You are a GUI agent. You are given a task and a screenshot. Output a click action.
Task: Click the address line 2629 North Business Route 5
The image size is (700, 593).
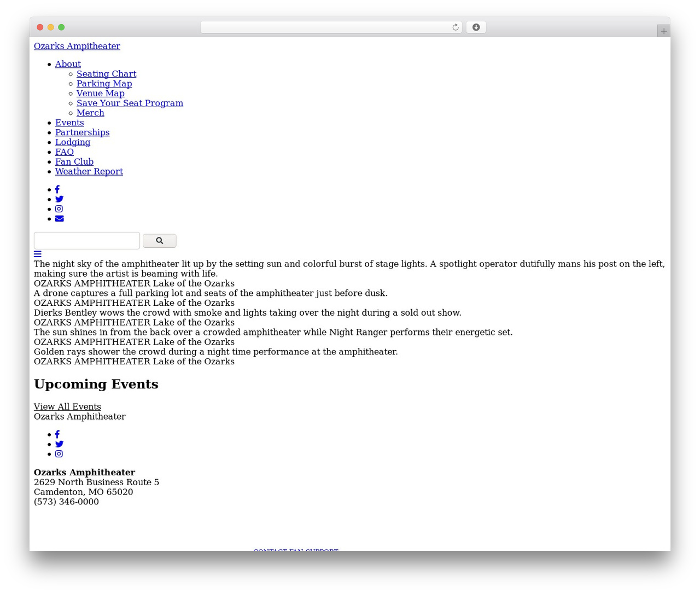[96, 482]
